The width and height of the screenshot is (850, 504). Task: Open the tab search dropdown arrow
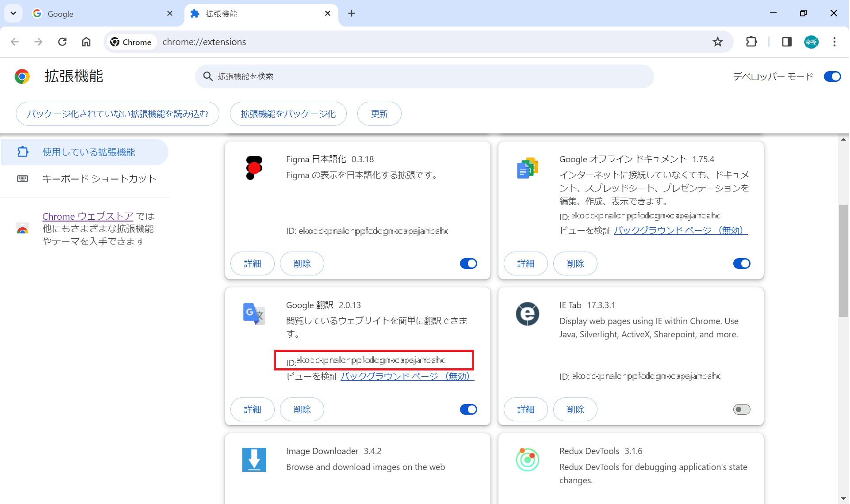click(13, 13)
